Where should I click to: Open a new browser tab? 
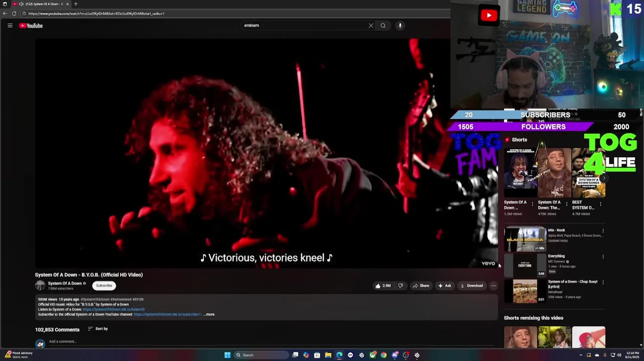76,4
